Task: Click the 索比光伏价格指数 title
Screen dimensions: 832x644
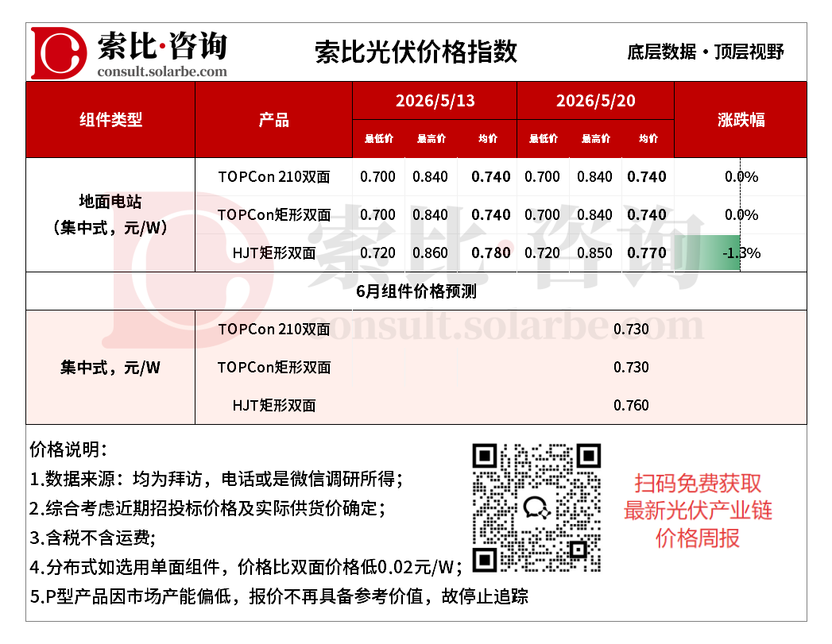Action: [416, 52]
